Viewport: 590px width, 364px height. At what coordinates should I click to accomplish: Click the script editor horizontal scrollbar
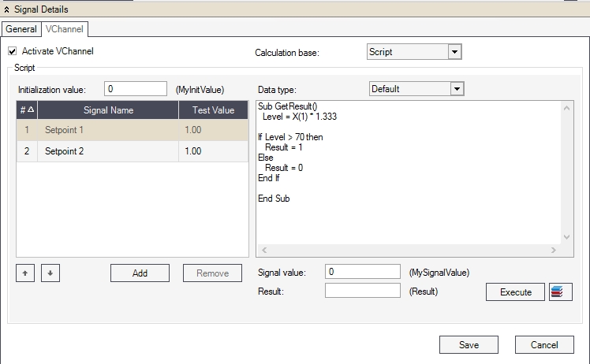pos(408,250)
